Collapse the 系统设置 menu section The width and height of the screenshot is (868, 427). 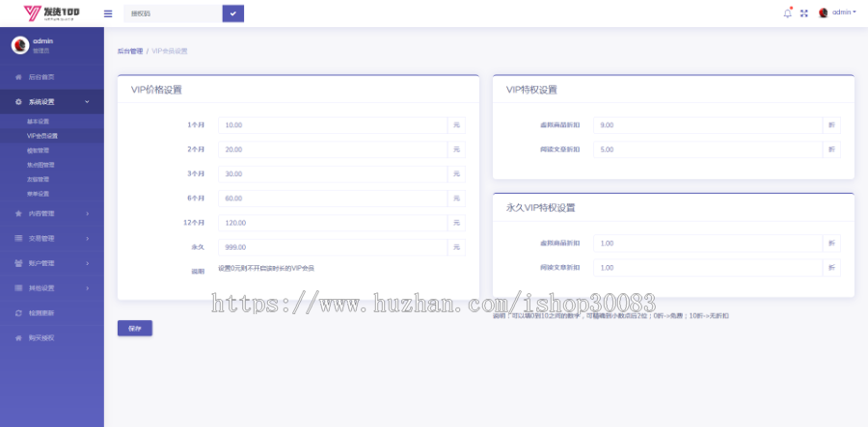pyautogui.click(x=51, y=101)
